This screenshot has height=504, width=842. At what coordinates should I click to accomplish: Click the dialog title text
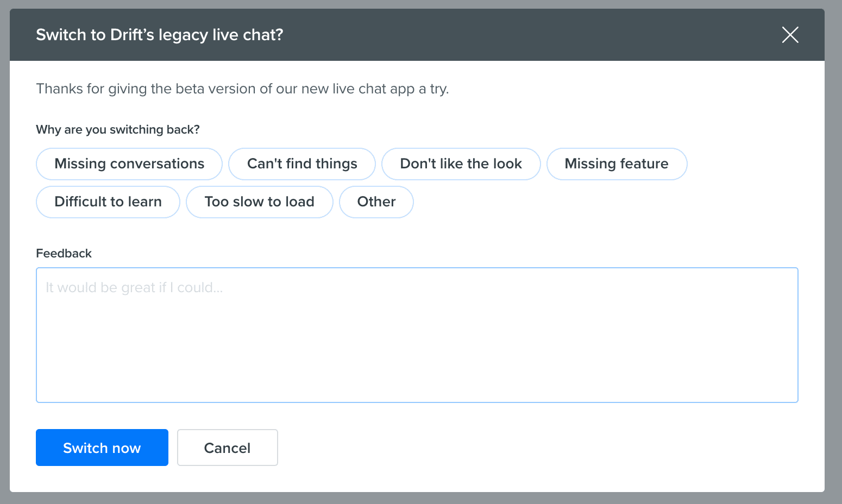(x=160, y=35)
